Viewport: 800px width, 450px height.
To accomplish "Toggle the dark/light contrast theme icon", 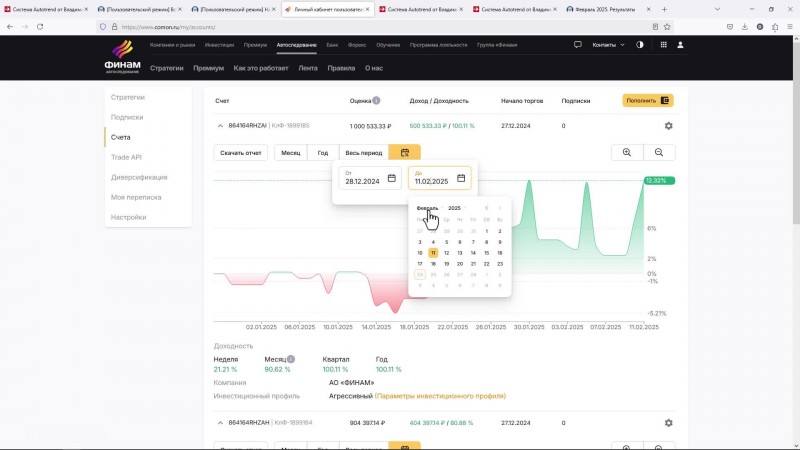I will click(640, 45).
